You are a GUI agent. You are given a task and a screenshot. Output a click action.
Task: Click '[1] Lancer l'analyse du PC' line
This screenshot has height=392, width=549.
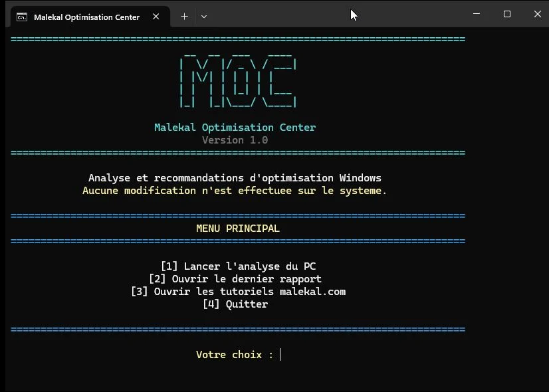(x=239, y=266)
